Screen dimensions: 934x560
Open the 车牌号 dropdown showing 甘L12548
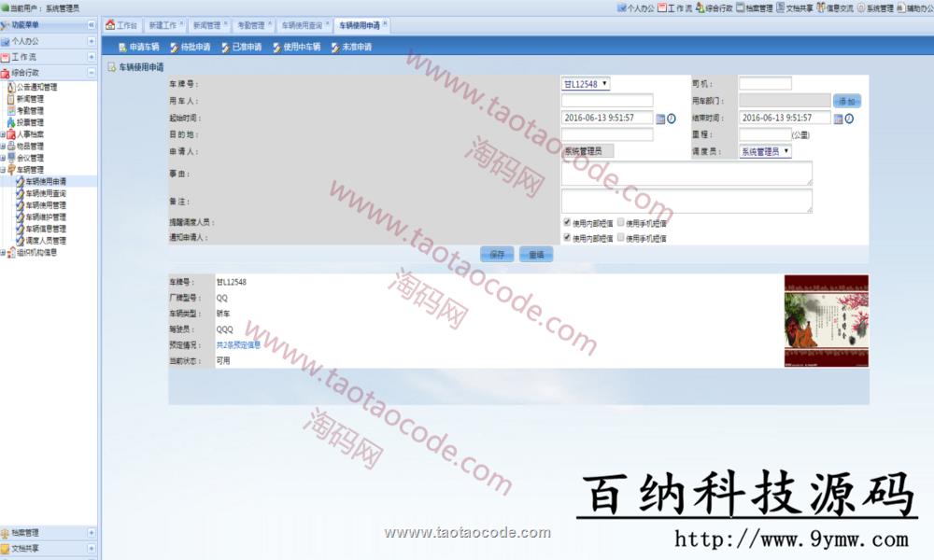tap(586, 84)
